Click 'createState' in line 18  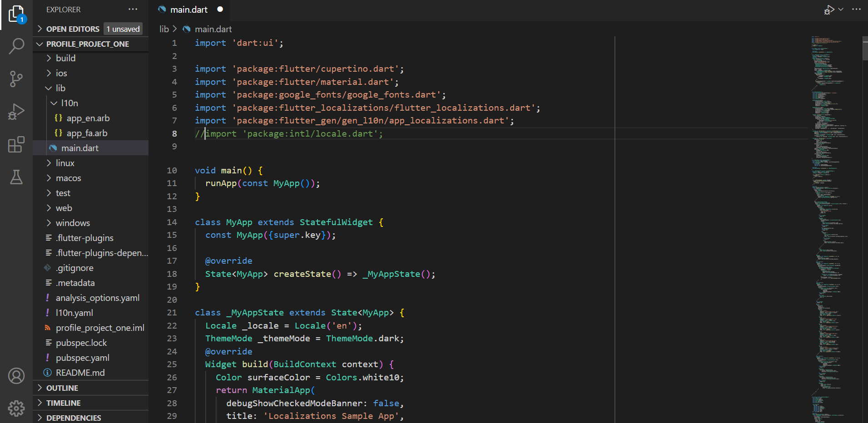(x=302, y=274)
